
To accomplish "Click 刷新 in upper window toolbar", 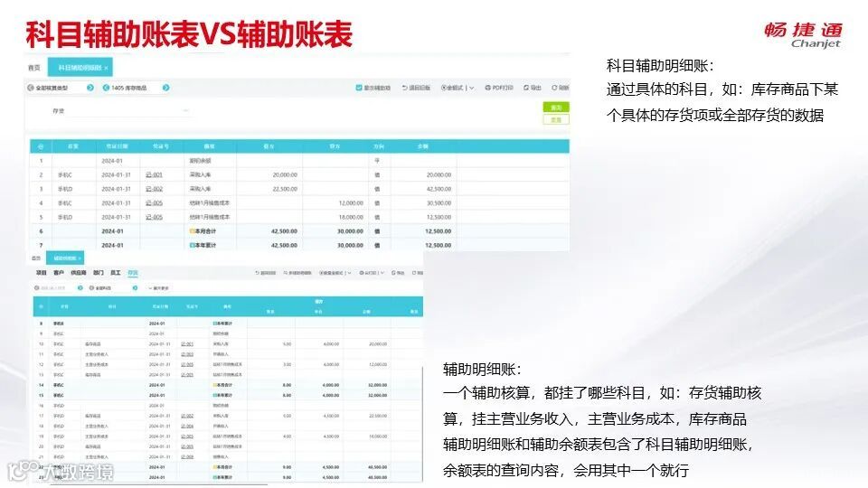I will [x=561, y=88].
